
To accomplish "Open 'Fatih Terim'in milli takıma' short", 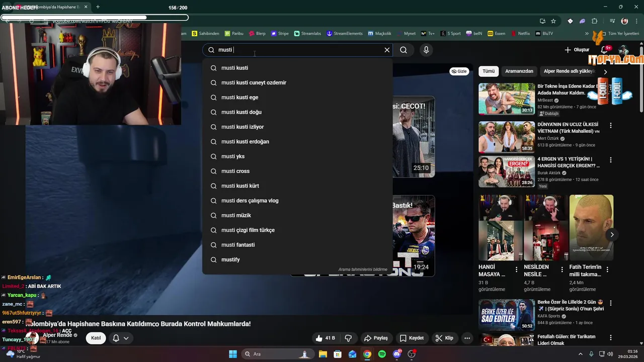I will pyautogui.click(x=591, y=227).
